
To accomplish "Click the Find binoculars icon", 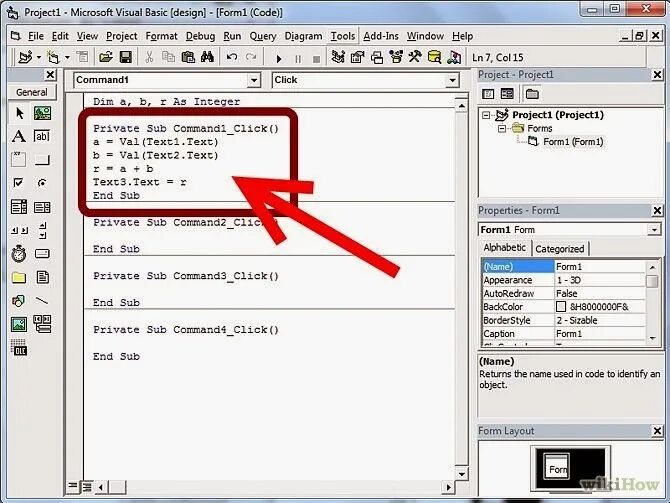I will [x=207, y=57].
